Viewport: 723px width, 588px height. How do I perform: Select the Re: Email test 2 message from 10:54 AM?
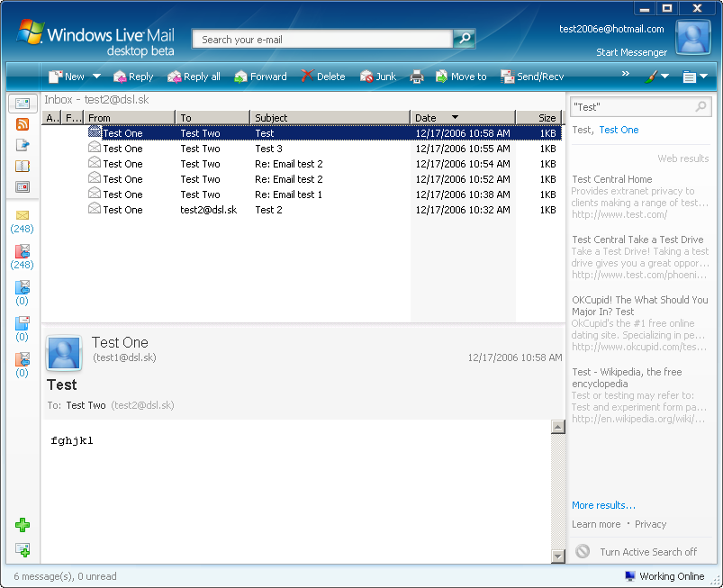click(302, 164)
